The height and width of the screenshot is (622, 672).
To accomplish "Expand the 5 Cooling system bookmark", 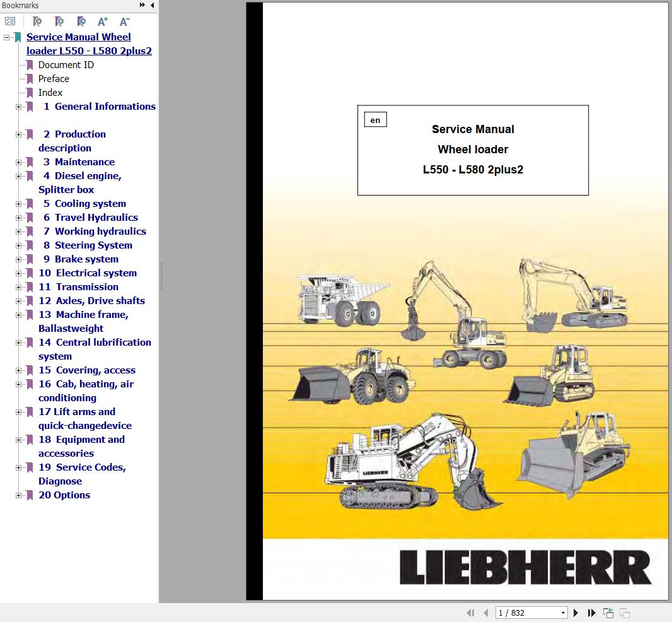I will pyautogui.click(x=18, y=204).
